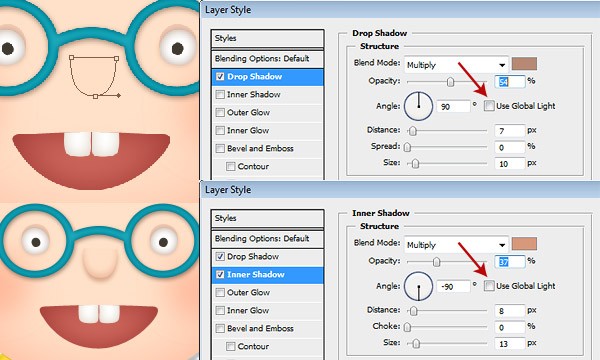Toggle Use Global Light for Drop Shadow
The height and width of the screenshot is (360, 600).
489,106
